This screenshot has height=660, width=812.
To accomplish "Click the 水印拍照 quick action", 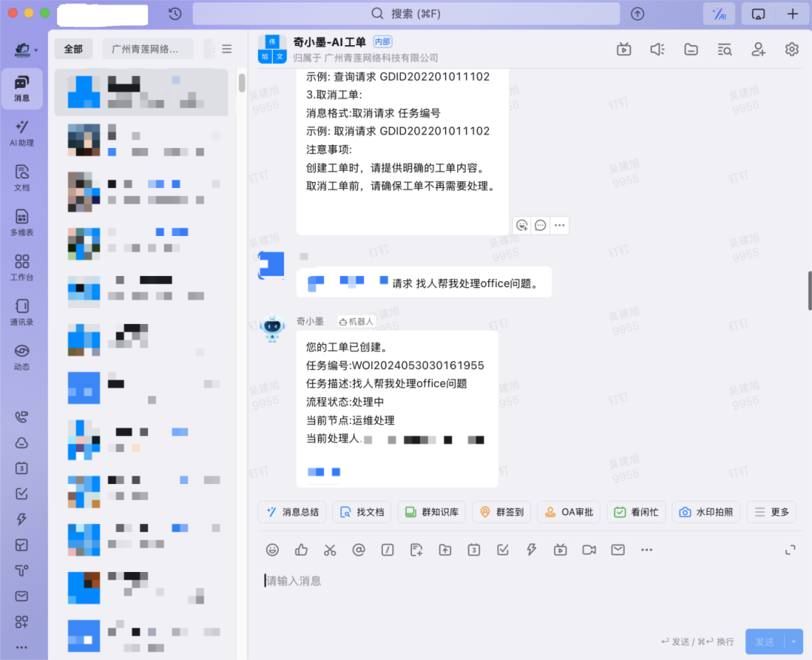I will point(706,512).
